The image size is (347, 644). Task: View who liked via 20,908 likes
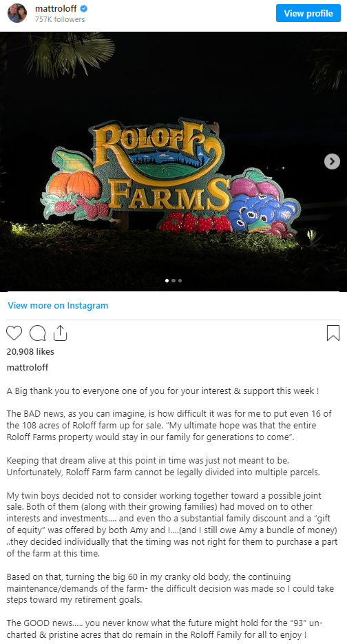click(x=30, y=351)
